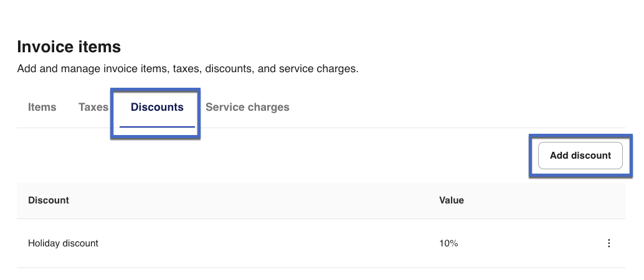The height and width of the screenshot is (280, 644).
Task: Click the 10% discount value
Action: click(x=448, y=243)
